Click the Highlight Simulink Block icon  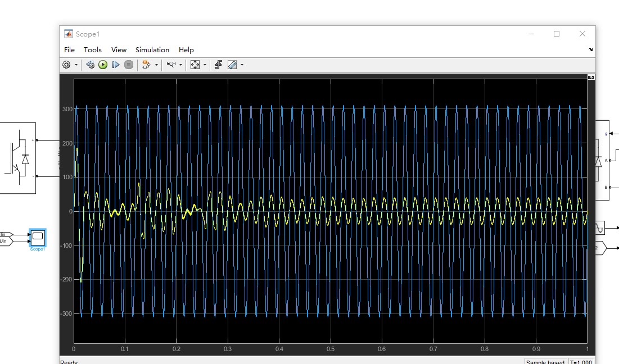coord(146,65)
